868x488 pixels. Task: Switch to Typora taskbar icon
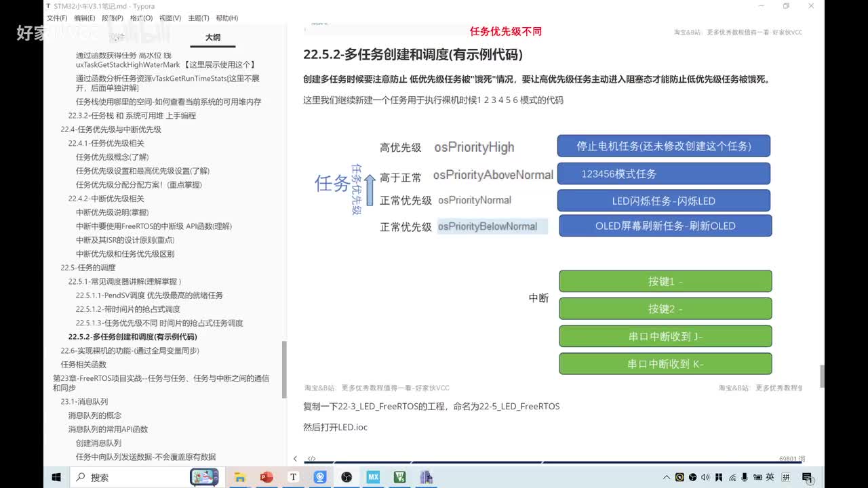(x=293, y=477)
